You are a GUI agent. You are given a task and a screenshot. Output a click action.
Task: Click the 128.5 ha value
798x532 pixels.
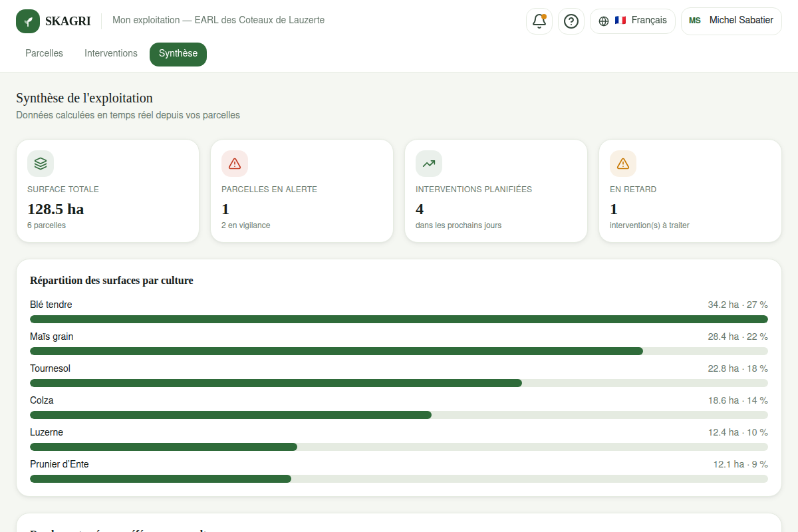(x=56, y=209)
